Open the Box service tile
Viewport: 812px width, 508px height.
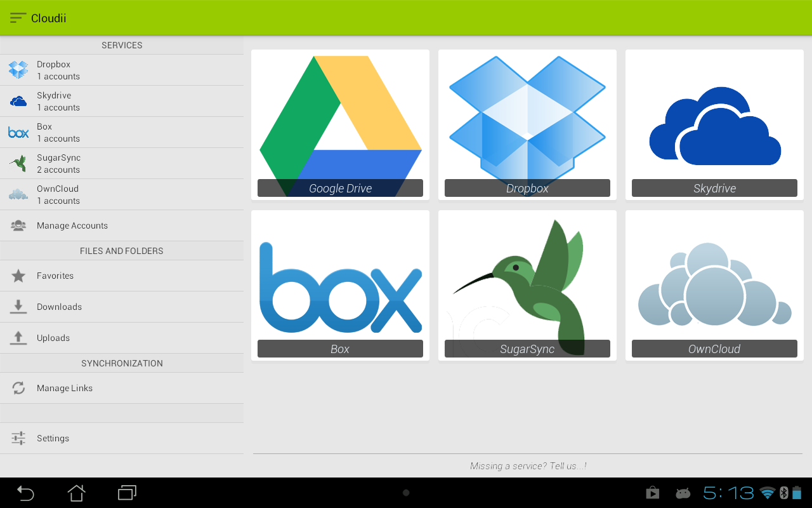coord(340,285)
